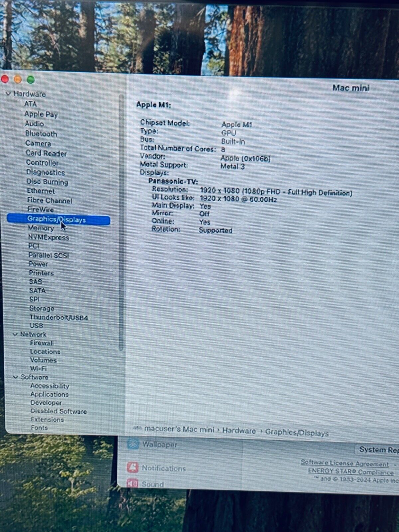399x532 pixels.
Task: Select Volumes under Network
Action: tap(43, 360)
